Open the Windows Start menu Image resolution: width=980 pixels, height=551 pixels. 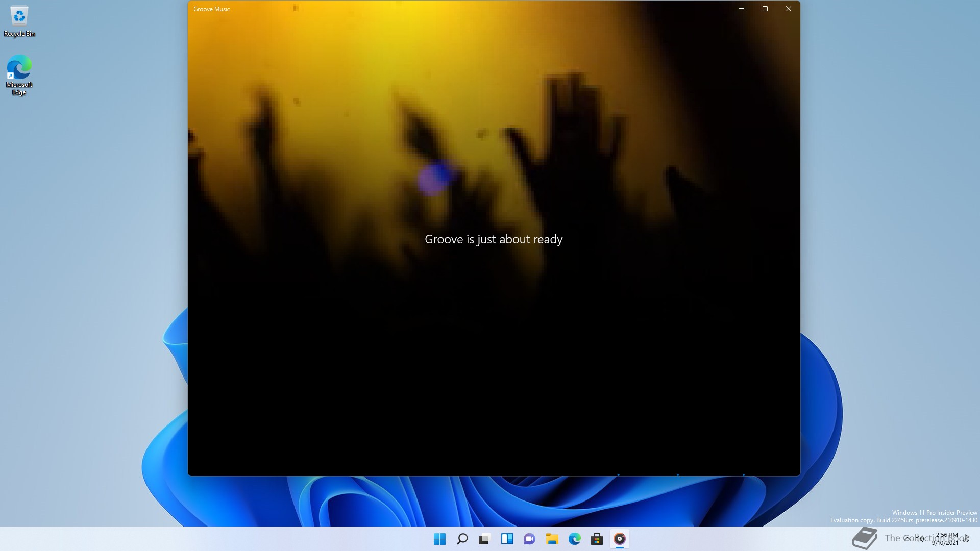pyautogui.click(x=439, y=539)
